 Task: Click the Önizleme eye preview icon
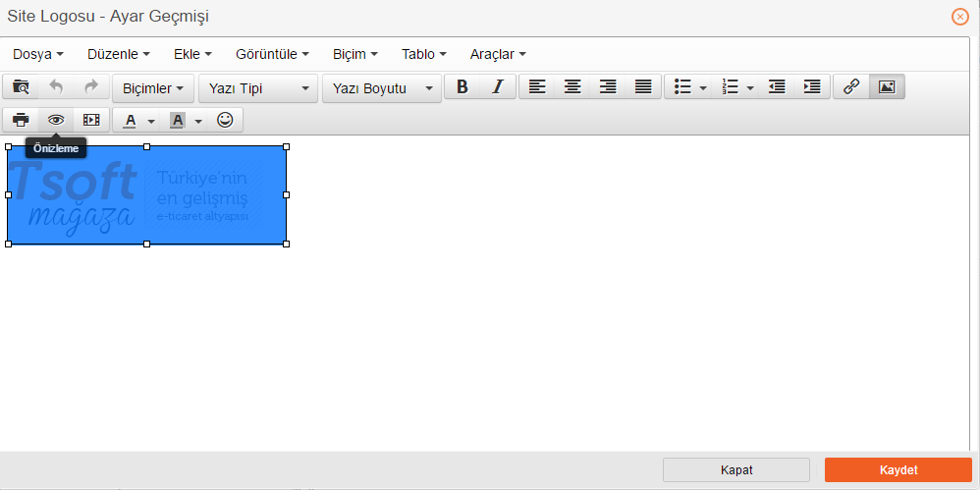point(56,120)
